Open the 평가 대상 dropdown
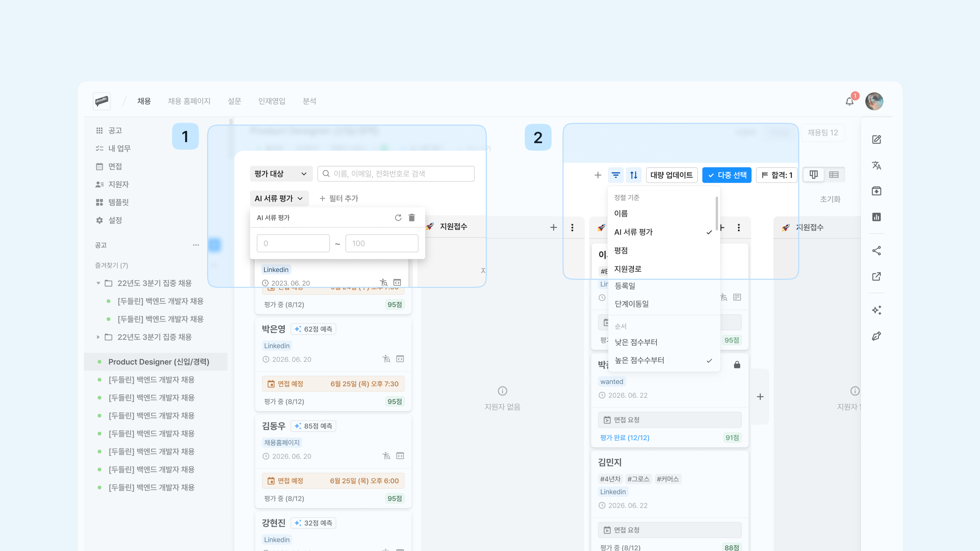The height and width of the screenshot is (551, 980). pos(281,174)
